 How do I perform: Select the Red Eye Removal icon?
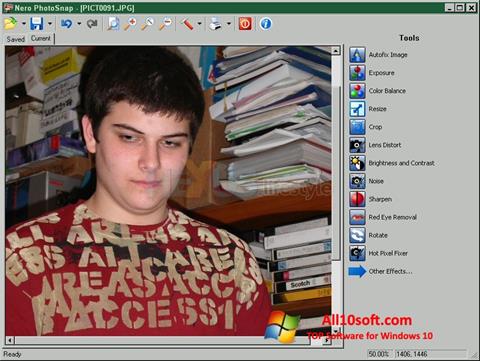pyautogui.click(x=357, y=217)
